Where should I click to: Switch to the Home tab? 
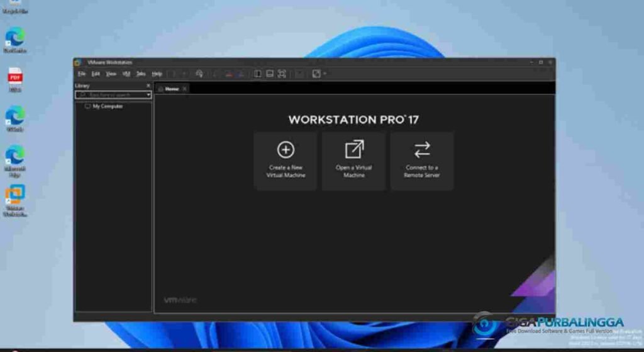click(x=172, y=89)
